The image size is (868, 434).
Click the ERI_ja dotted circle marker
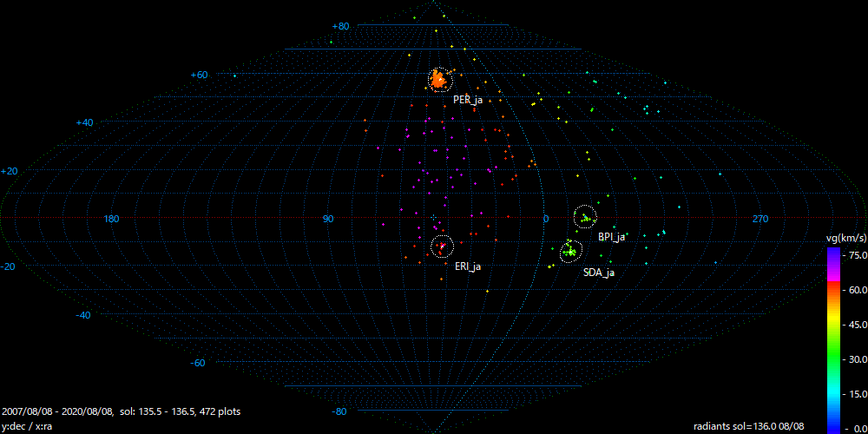pyautogui.click(x=442, y=247)
